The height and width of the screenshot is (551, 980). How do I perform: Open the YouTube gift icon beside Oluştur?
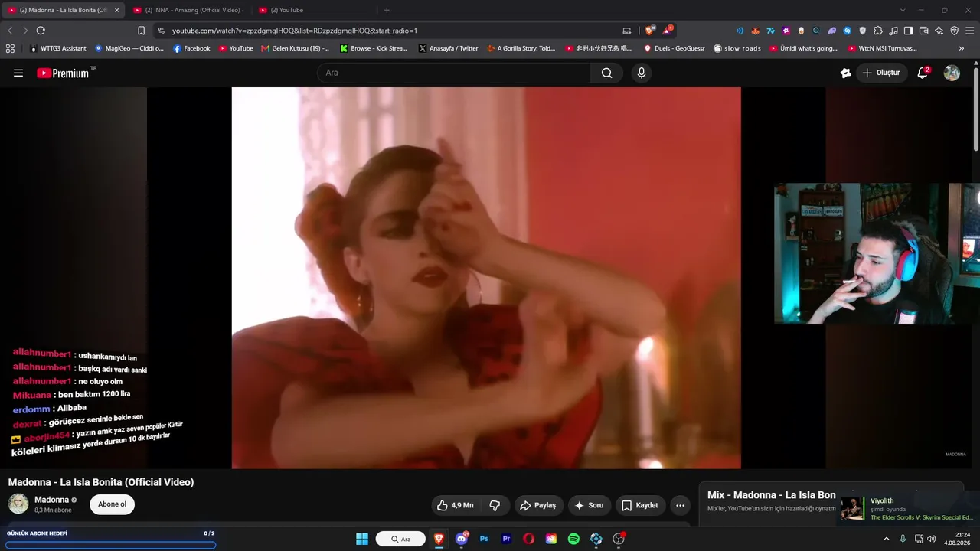click(x=845, y=73)
